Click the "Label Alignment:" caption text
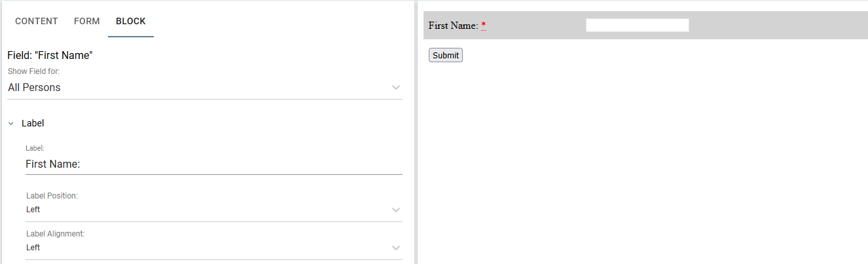 click(x=56, y=234)
